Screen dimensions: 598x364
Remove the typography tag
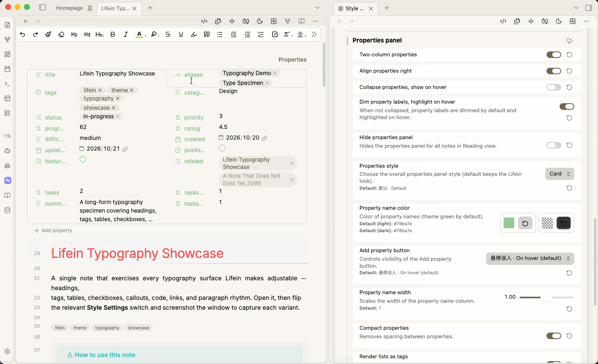tap(118, 98)
